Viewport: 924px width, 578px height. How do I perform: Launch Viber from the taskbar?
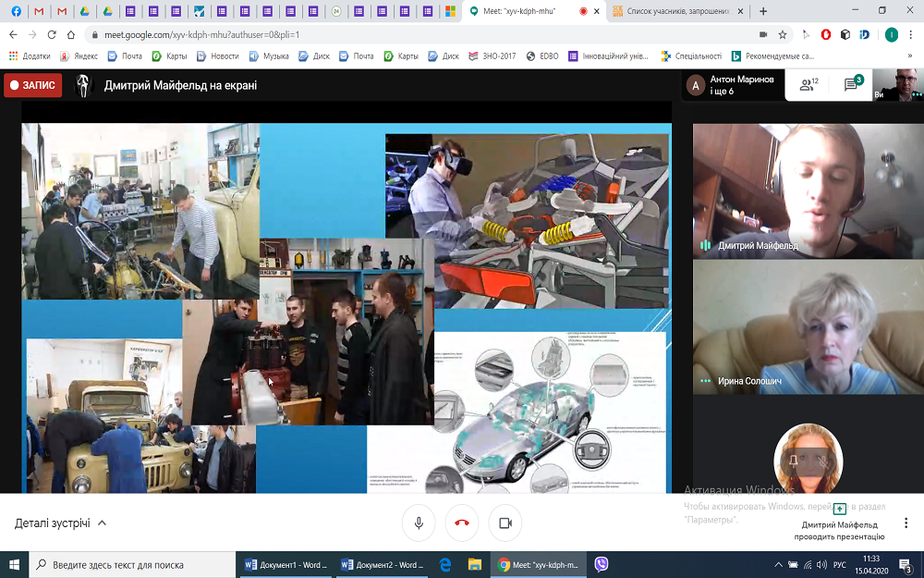pos(602,564)
